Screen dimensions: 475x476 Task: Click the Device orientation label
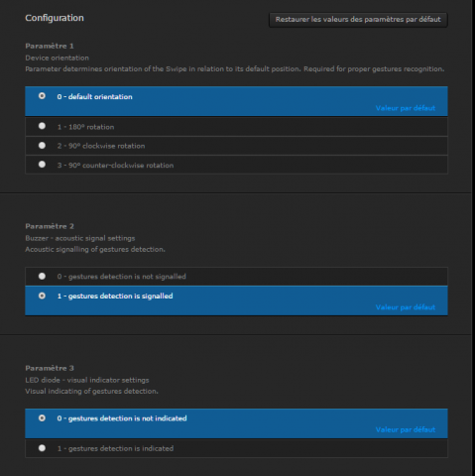[x=57, y=58]
